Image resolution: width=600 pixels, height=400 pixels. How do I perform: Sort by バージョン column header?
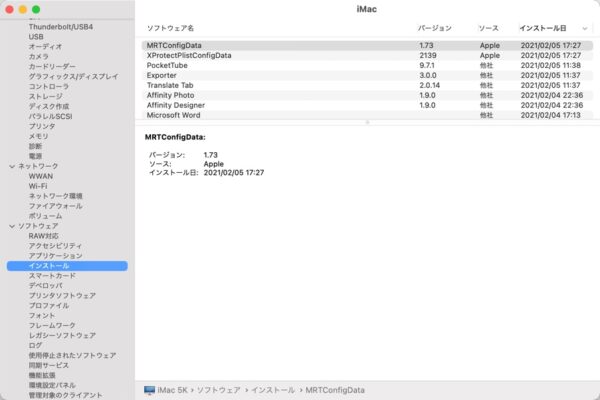click(434, 28)
